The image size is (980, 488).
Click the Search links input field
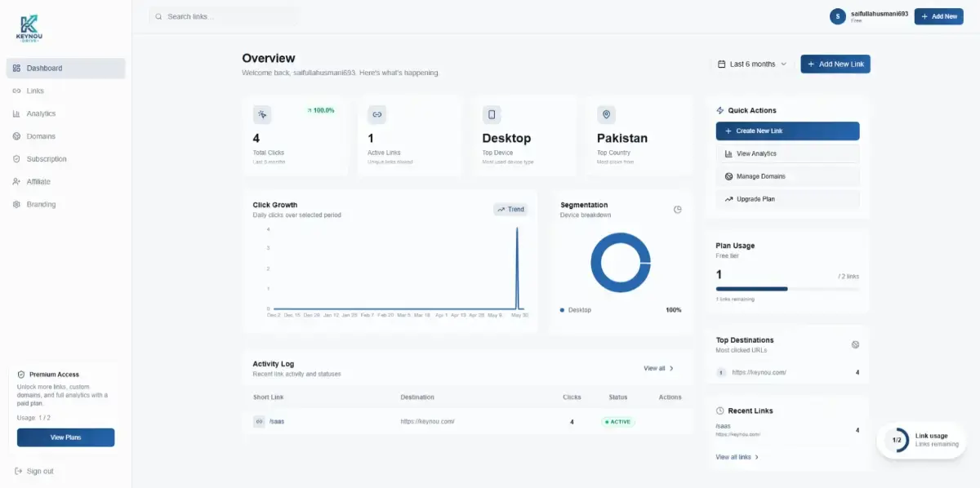tap(225, 16)
